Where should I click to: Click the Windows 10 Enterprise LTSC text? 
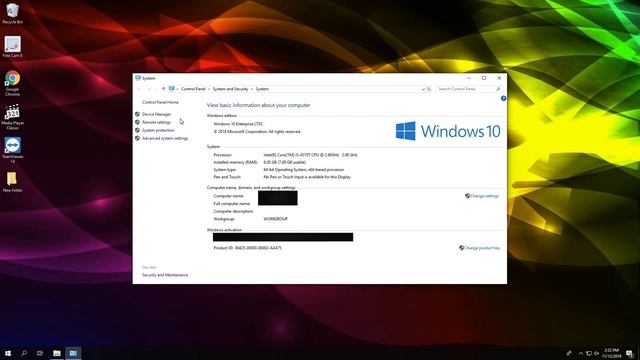pos(238,124)
